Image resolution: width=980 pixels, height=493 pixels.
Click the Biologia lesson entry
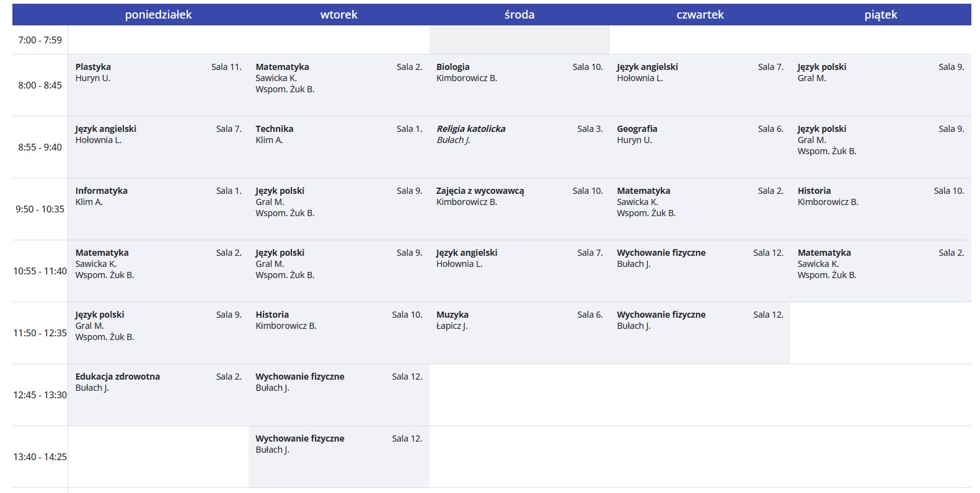click(x=452, y=67)
